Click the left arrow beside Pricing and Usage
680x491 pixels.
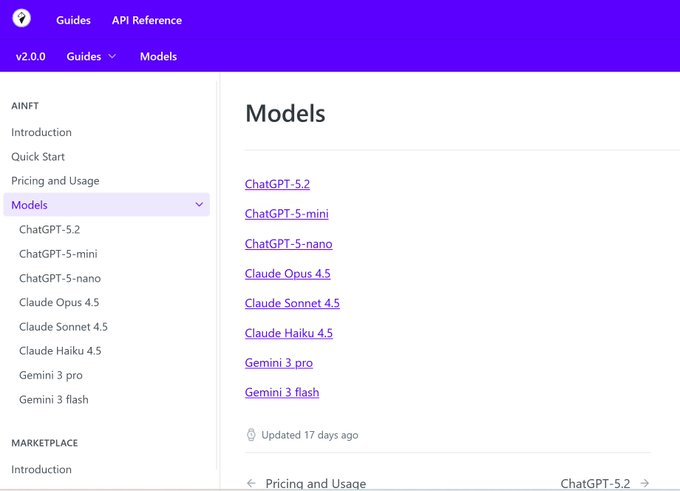click(251, 483)
